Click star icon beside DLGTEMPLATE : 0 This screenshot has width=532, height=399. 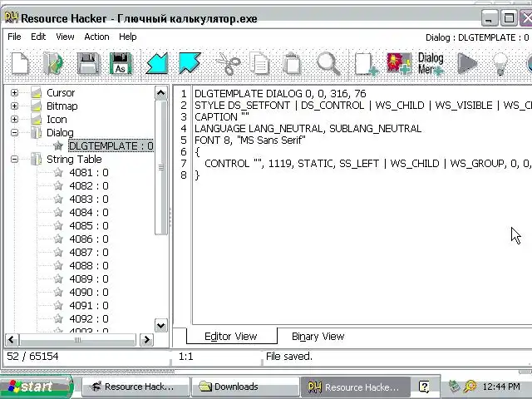tap(58, 146)
